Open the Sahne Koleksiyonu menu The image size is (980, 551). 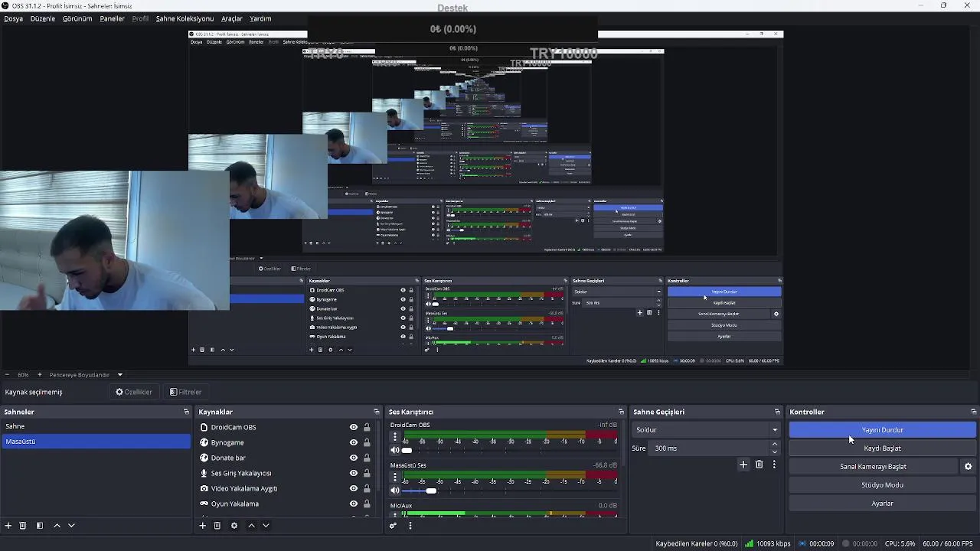185,18
